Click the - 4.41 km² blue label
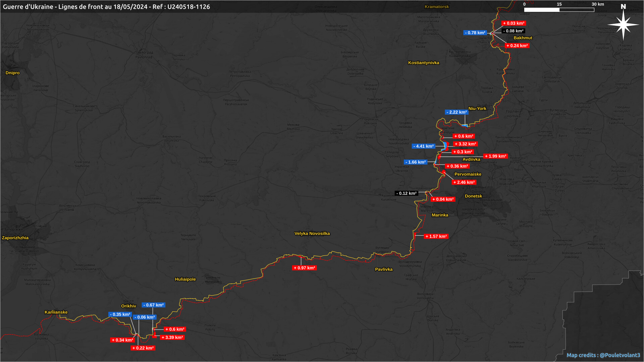 [x=423, y=146]
